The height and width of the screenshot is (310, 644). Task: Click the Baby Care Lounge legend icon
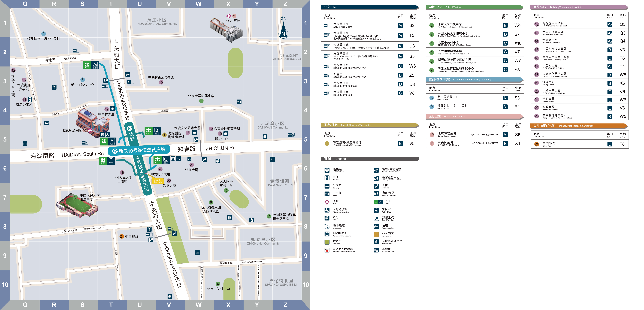click(376, 250)
